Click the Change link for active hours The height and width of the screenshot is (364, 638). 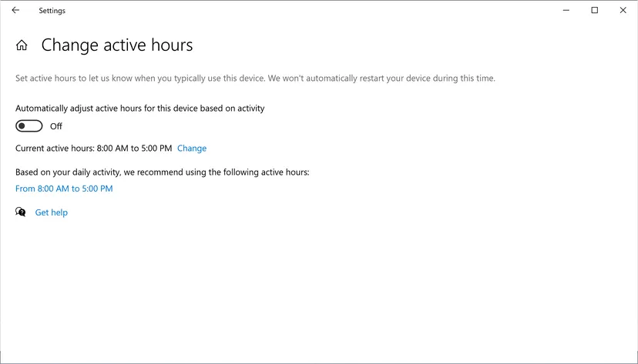(x=192, y=149)
